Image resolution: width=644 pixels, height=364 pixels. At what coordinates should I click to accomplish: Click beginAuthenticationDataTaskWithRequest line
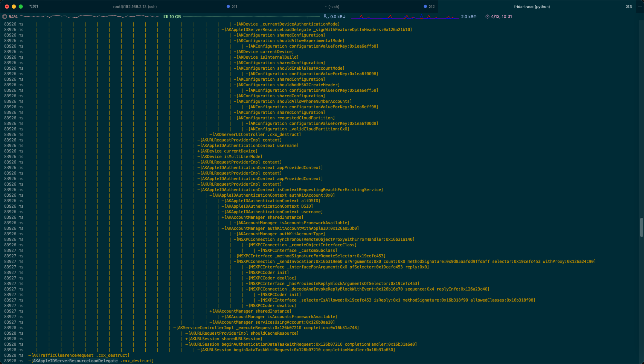tap(301, 344)
